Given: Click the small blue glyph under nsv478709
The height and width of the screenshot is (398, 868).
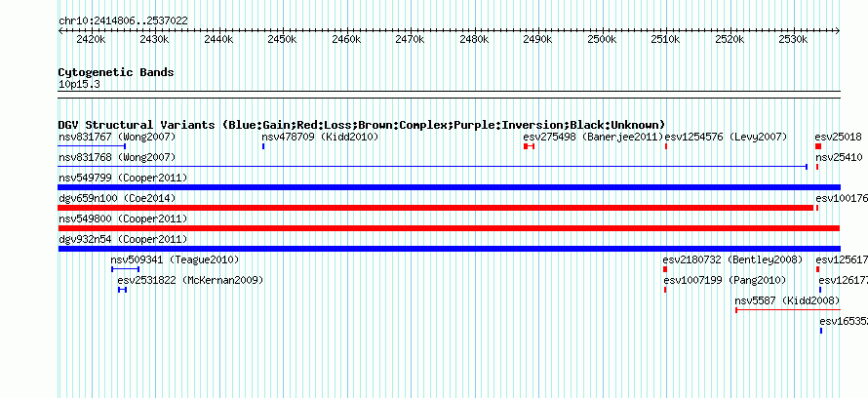Looking at the screenshot, I should [263, 146].
